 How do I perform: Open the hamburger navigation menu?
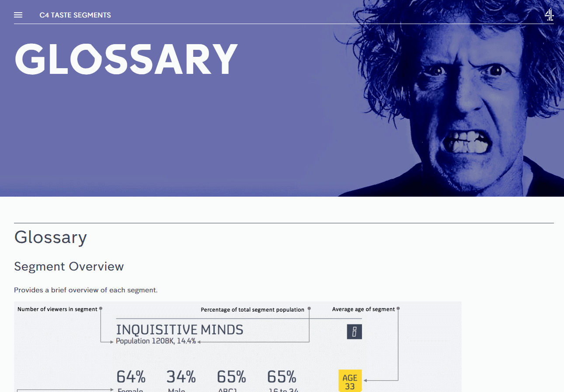[18, 15]
